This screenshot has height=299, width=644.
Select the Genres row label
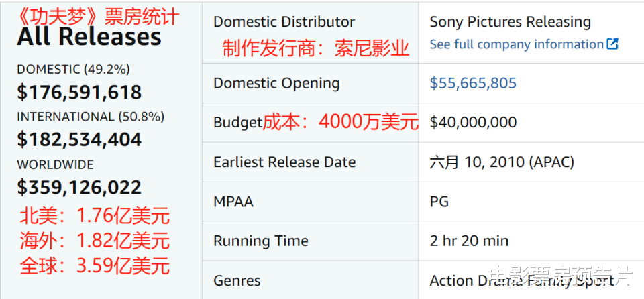237,280
